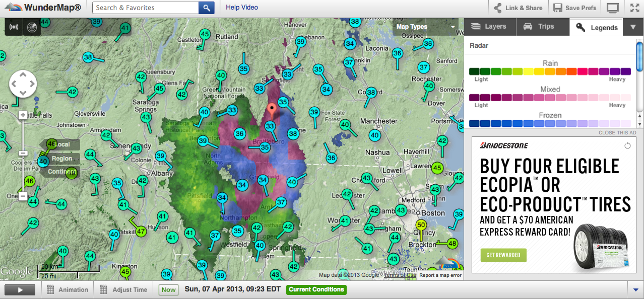Toggle the weather stations layer icon
The height and width of the screenshot is (299, 644).
coord(14,27)
